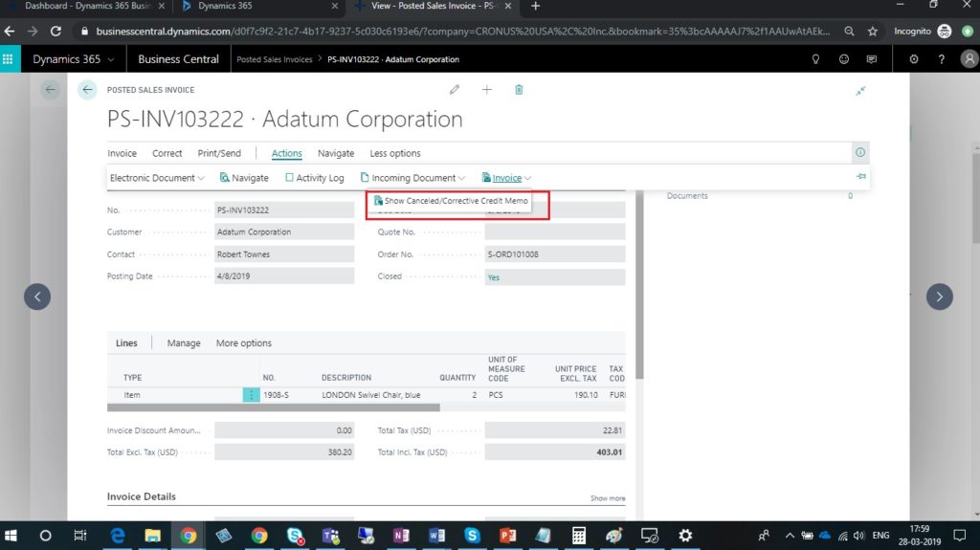
Task: Open Microsoft Word from the taskbar
Action: [436, 536]
